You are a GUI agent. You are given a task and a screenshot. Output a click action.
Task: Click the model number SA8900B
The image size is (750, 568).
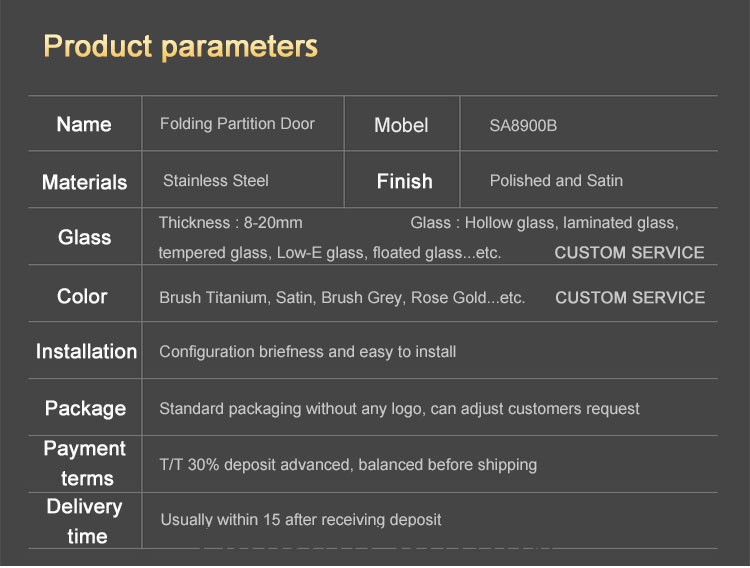523,125
